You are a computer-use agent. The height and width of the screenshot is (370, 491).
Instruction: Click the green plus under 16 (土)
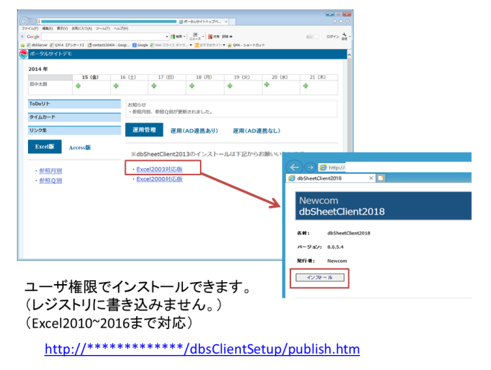click(x=116, y=86)
